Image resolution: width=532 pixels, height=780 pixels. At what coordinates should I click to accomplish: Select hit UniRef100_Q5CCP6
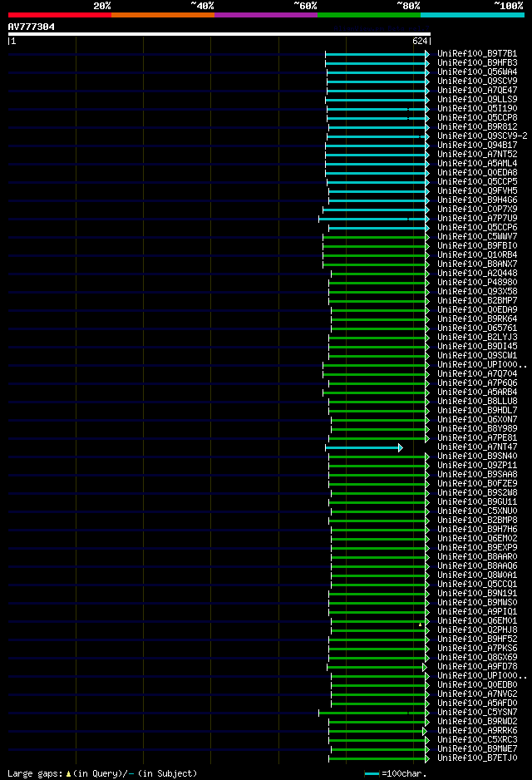477,227
